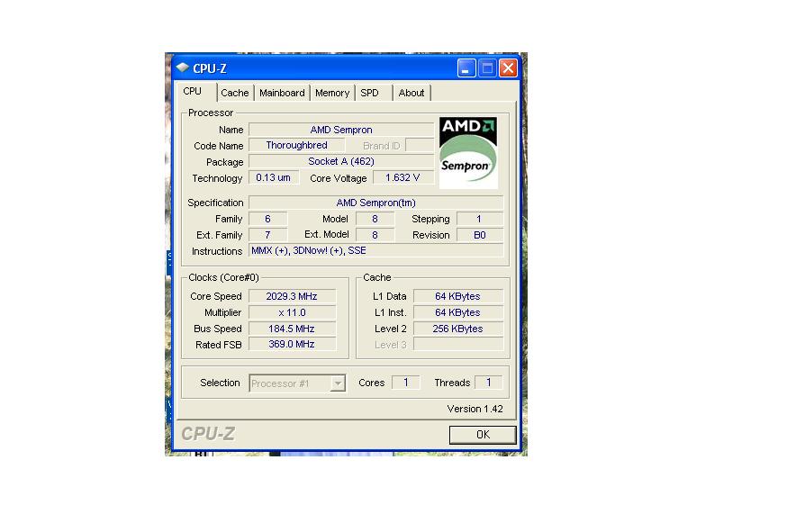Click the Code Name value Thoroughbred

(297, 145)
